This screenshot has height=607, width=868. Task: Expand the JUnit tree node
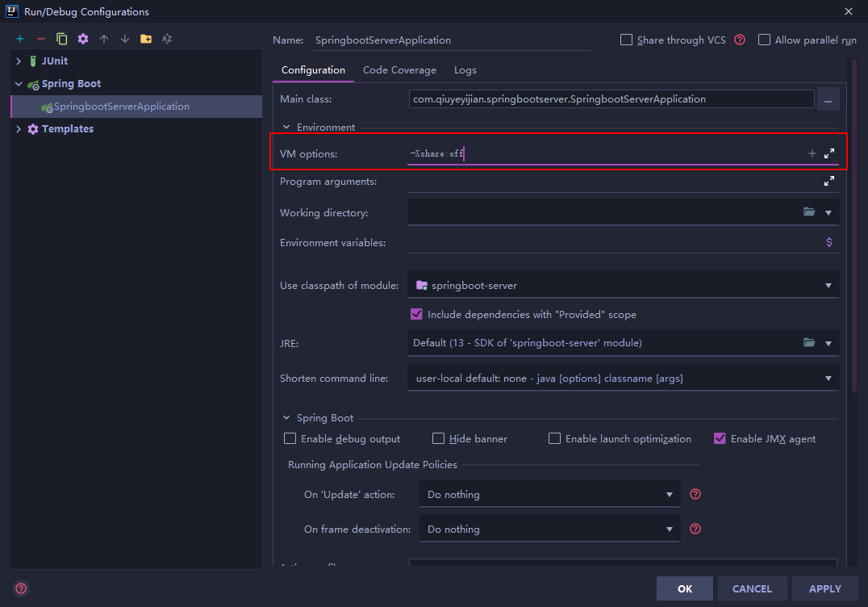[19, 61]
